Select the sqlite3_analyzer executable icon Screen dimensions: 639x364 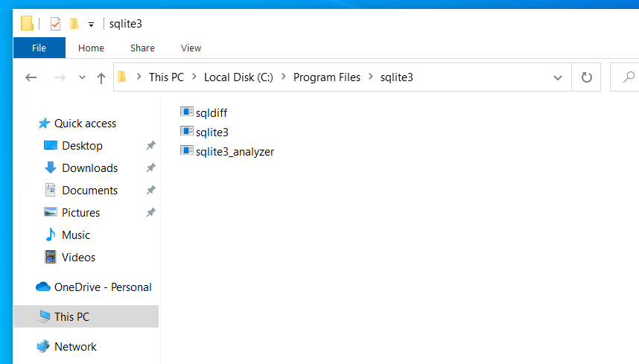(x=187, y=150)
